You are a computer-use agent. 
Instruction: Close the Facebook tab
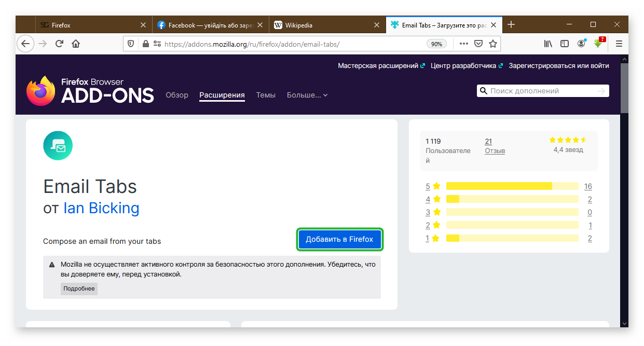point(260,25)
